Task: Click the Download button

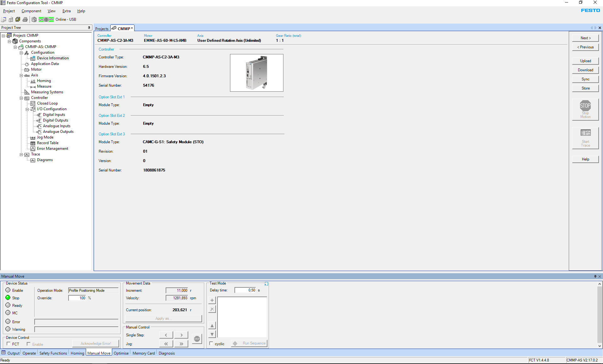Action: (x=585, y=70)
